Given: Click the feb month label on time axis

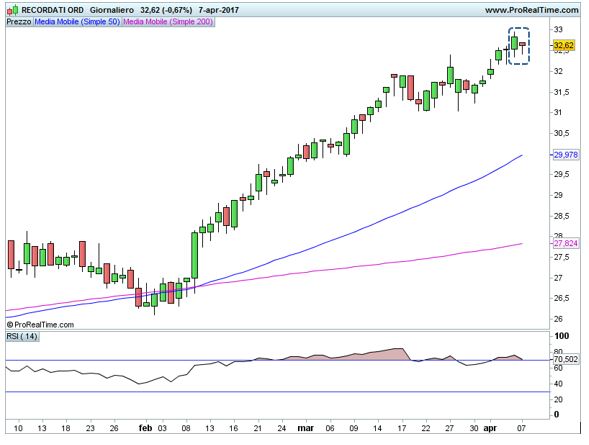Looking at the screenshot, I should coord(145,428).
